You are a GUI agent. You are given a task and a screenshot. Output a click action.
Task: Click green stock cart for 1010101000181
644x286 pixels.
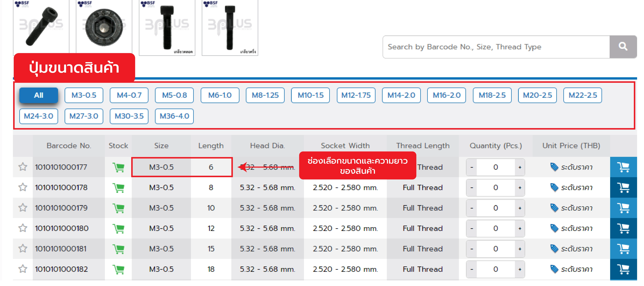click(118, 249)
